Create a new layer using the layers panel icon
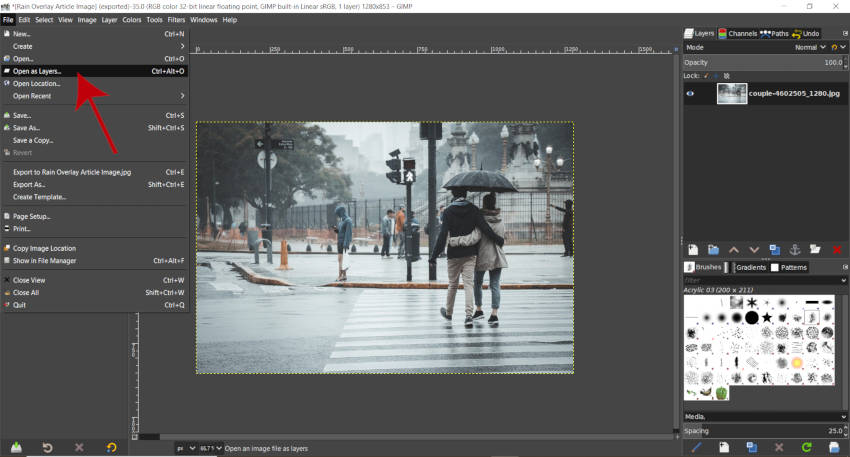Viewport: 850px width, 457px height. tap(692, 249)
